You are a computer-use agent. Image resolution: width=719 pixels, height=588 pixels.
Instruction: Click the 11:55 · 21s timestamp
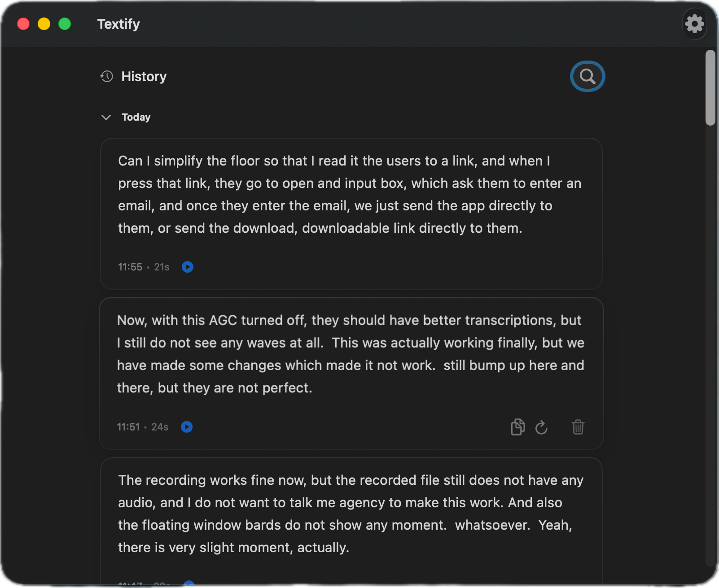pos(144,267)
